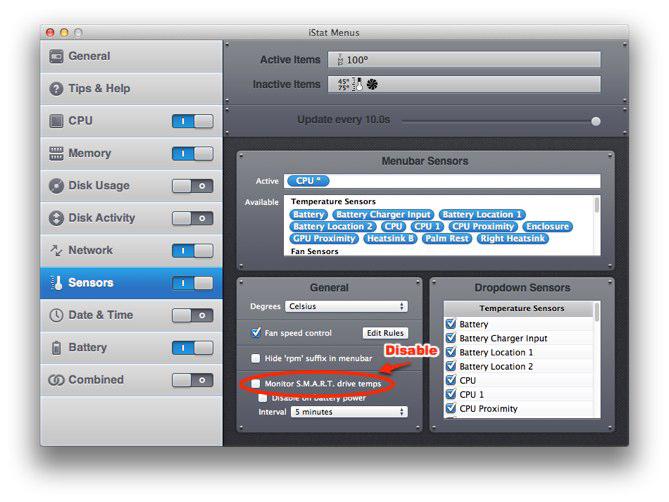
Task: Click the 100° temperature item in Active Items
Action: click(x=352, y=60)
